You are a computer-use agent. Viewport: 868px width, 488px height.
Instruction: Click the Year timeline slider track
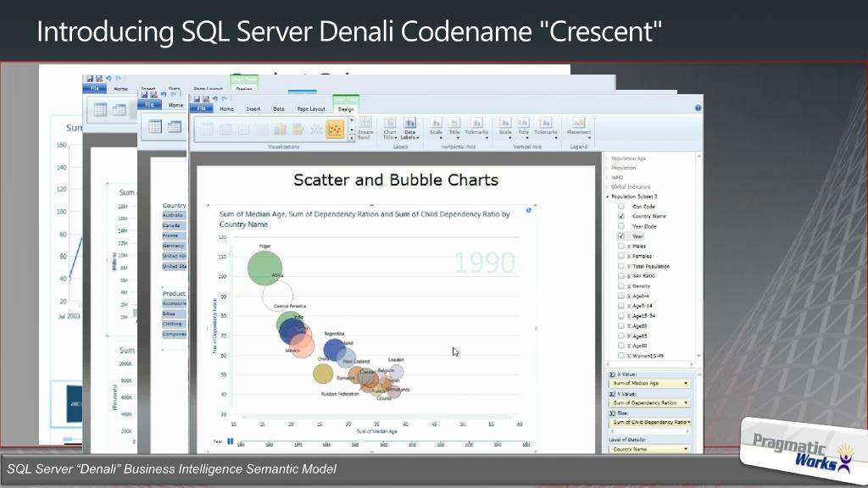coord(383,441)
